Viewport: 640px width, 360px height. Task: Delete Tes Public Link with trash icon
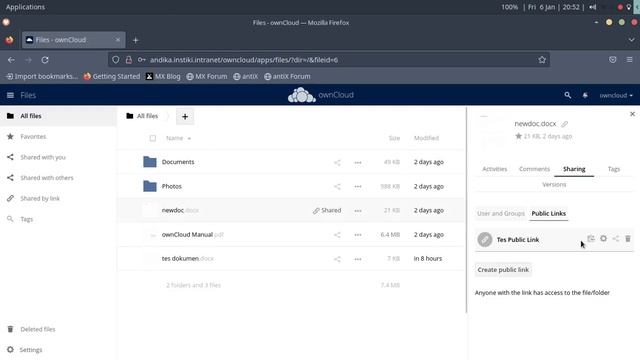[x=628, y=238]
